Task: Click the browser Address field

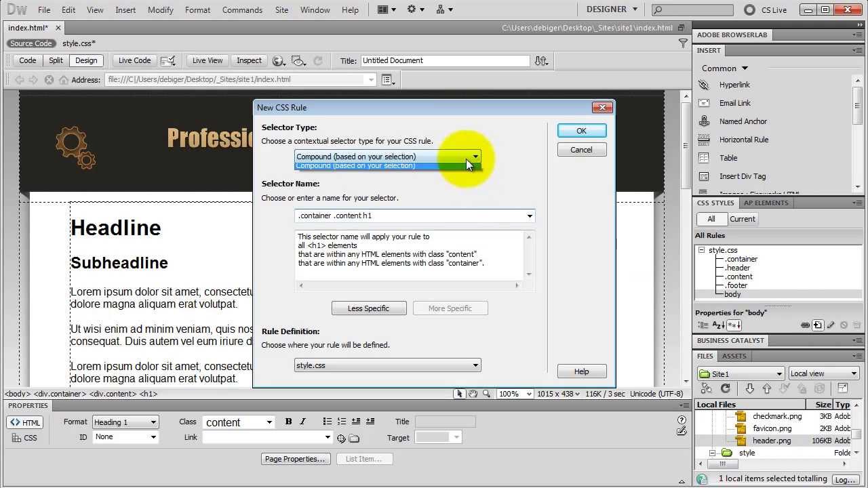Action: pyautogui.click(x=241, y=79)
